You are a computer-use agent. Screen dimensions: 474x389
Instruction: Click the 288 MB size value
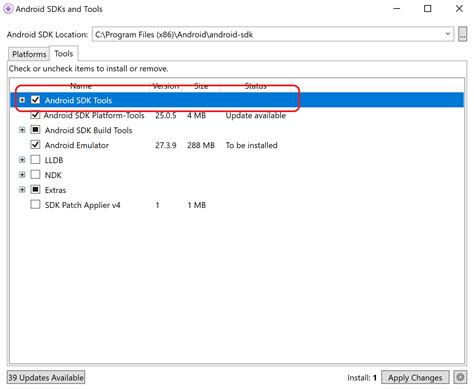(201, 145)
